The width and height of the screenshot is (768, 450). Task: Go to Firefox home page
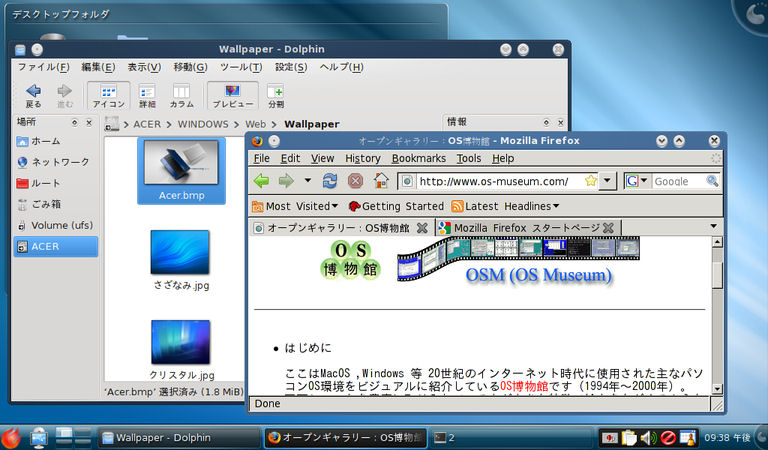point(381,181)
